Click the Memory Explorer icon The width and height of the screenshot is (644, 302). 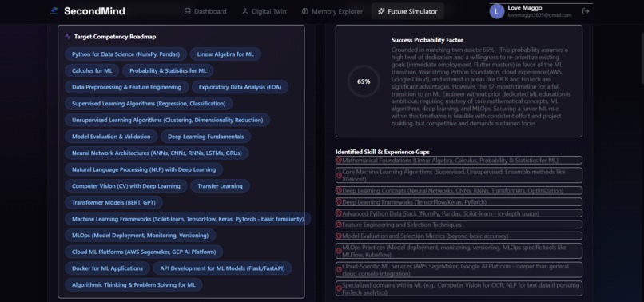coord(304,11)
